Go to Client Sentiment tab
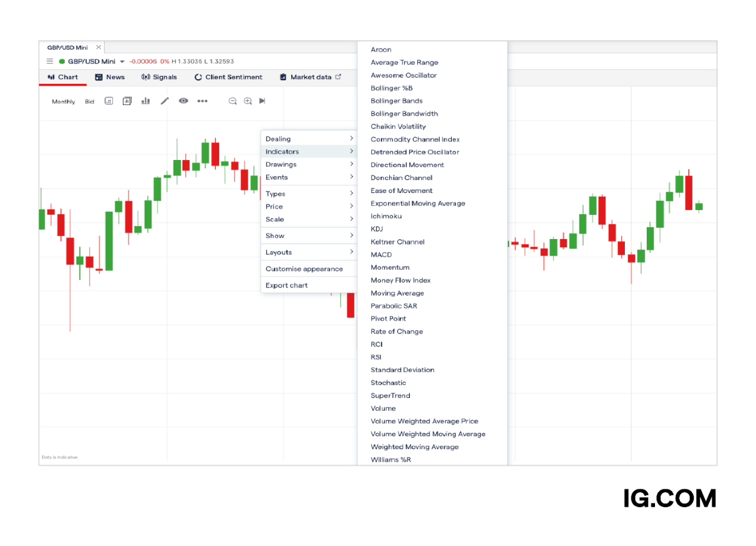The image size is (756, 546). [x=229, y=77]
